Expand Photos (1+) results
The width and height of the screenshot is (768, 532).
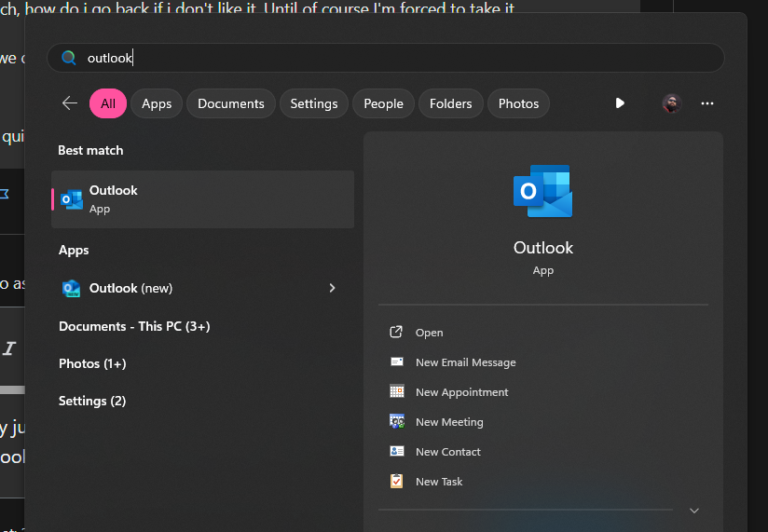pyautogui.click(x=92, y=363)
